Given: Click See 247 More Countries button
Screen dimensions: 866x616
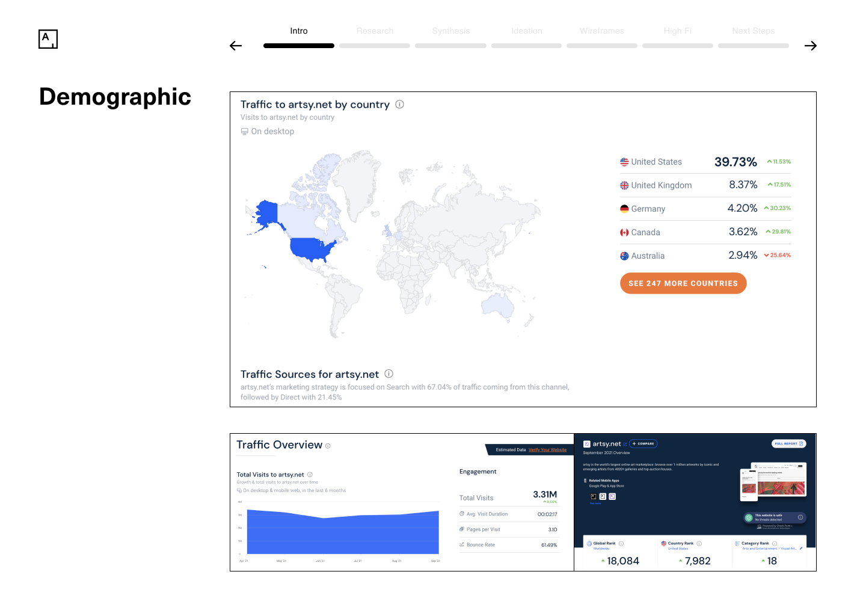Looking at the screenshot, I should pos(683,283).
